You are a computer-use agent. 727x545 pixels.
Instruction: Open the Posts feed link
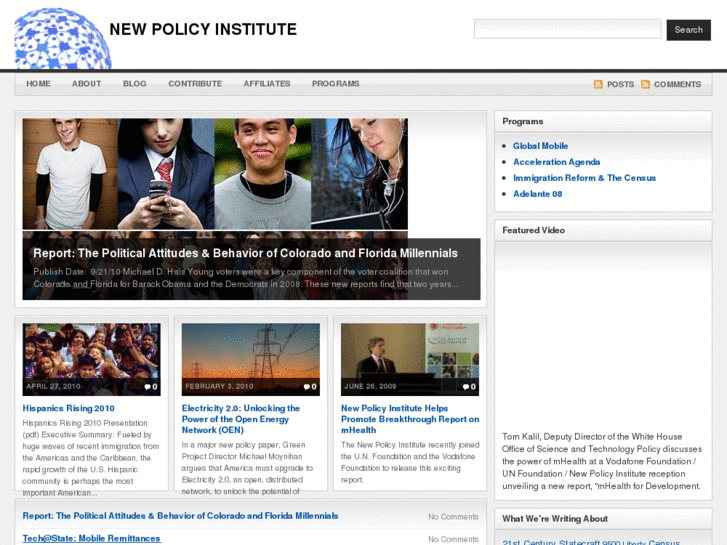pos(620,84)
